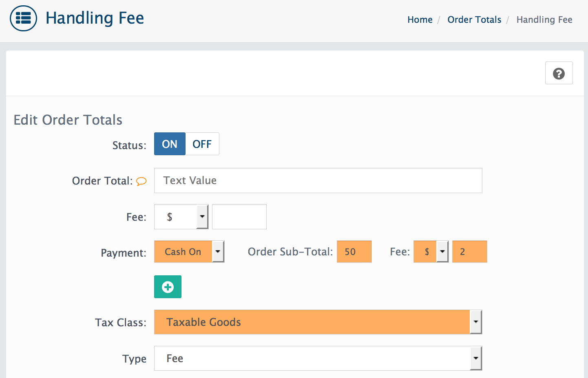Open the Taxable Goods tax class dropdown
The height and width of the screenshot is (378, 588).
point(318,322)
